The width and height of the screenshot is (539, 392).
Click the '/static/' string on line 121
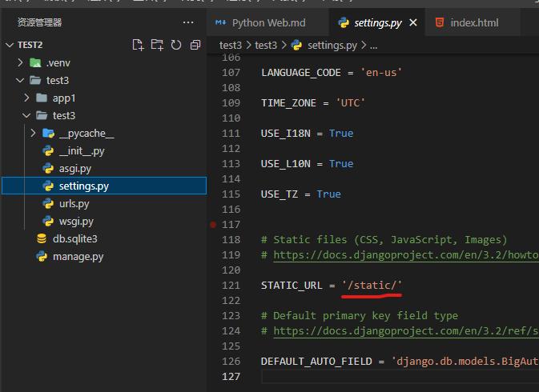(x=372, y=286)
